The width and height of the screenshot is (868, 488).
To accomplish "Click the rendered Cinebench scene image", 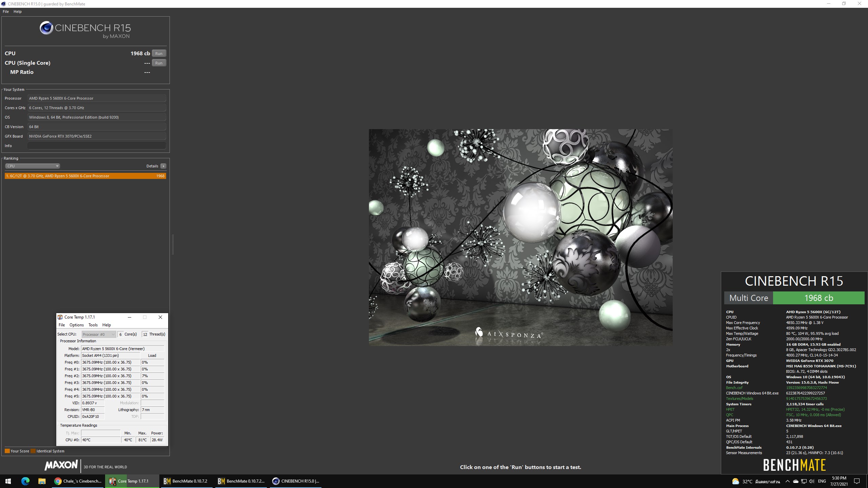I will coord(520,237).
